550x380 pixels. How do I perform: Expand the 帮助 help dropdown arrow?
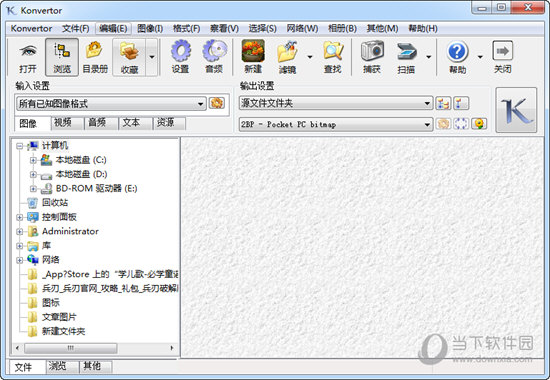point(480,56)
